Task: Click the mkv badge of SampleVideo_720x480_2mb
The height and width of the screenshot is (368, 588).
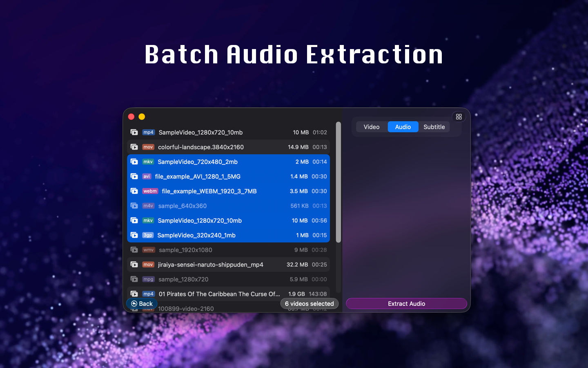Action: (148, 162)
